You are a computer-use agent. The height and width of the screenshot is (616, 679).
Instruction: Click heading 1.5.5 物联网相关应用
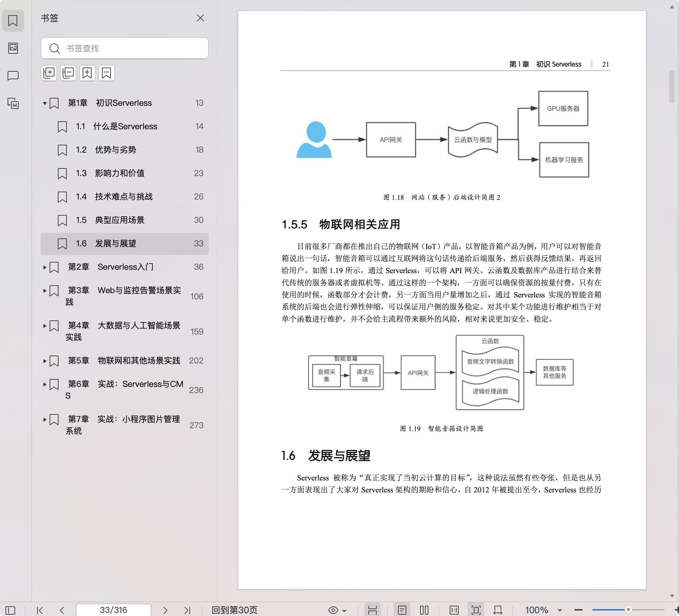point(341,224)
